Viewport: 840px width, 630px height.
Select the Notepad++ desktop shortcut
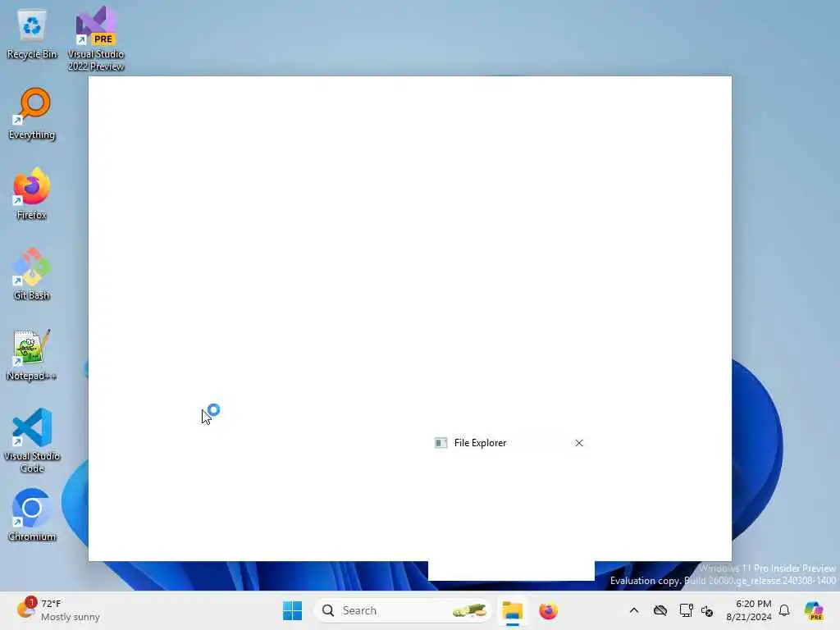(x=32, y=354)
